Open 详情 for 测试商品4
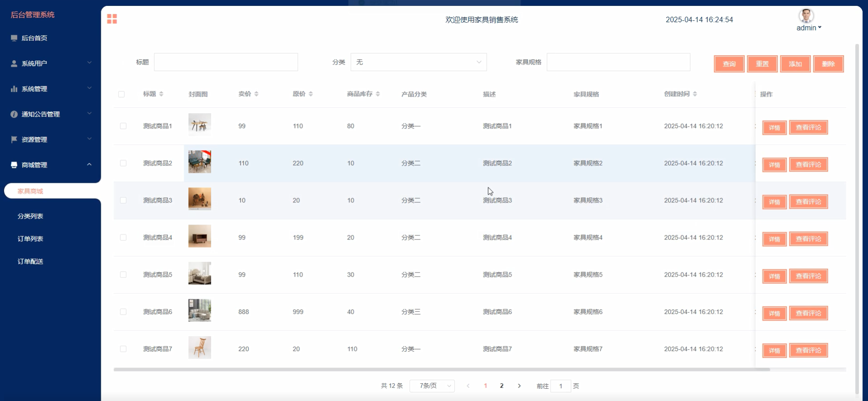 pos(774,239)
